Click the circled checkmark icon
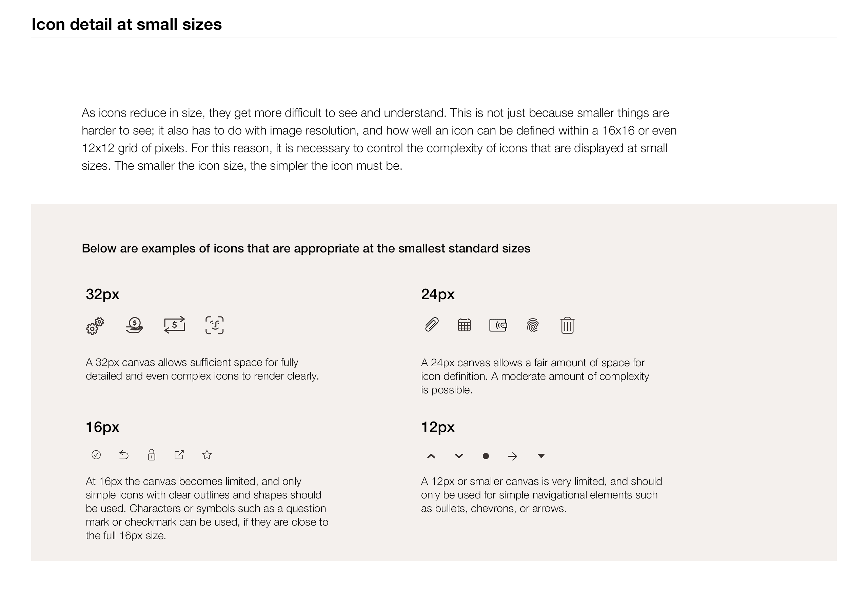The height and width of the screenshot is (593, 868). pos(96,454)
